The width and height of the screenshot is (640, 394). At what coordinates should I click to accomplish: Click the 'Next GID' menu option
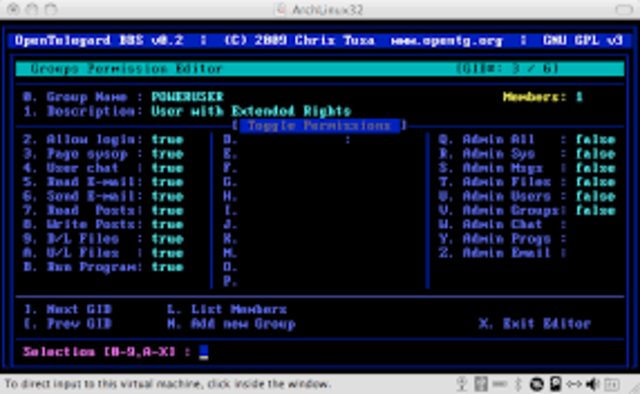pyautogui.click(x=67, y=309)
